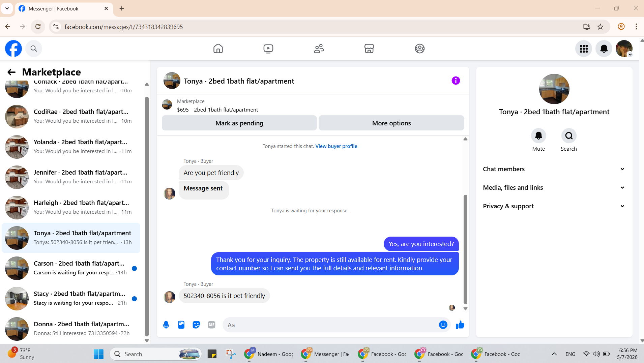
Task: Open the sticker picker icon
Action: [196, 325]
